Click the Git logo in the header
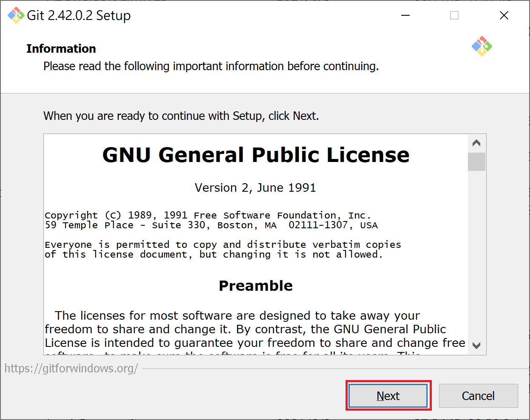The height and width of the screenshot is (420, 530). tap(482, 46)
